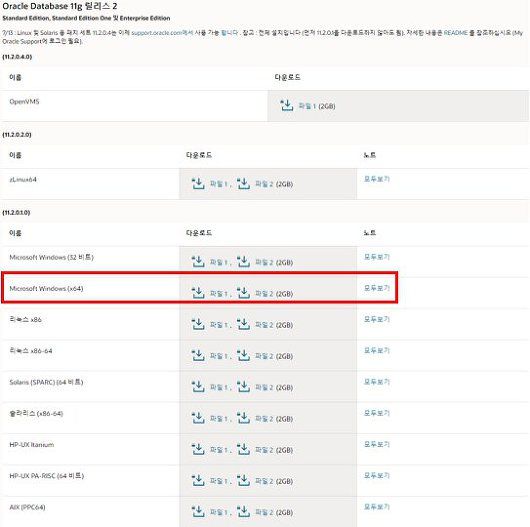
Task: Click 리눅스 x86 파일 2 download icon
Action: 243,324
